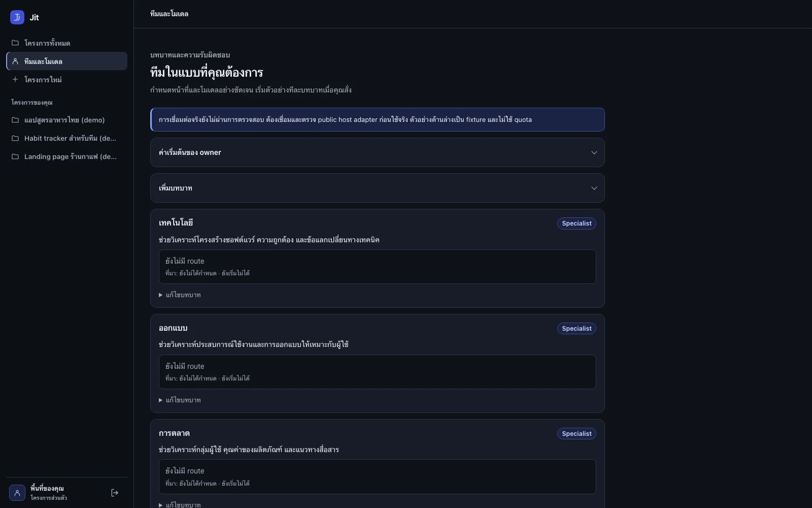This screenshot has width=812, height=508.
Task: Click the sign-out icon in sidebar footer
Action: [x=115, y=493]
